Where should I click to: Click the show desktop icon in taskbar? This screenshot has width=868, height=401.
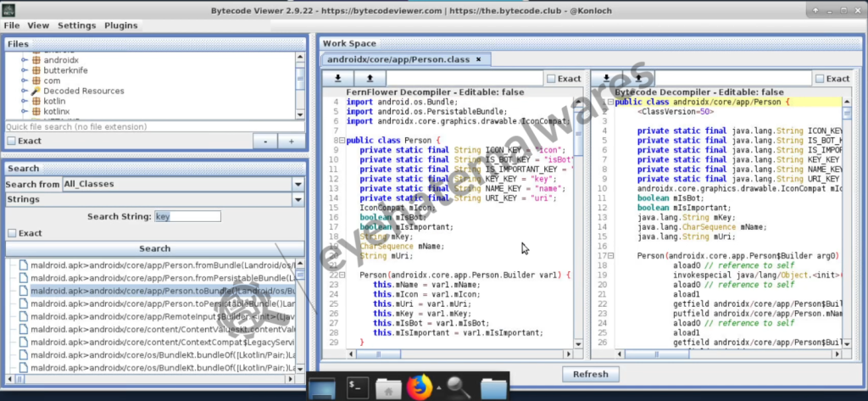point(322,388)
